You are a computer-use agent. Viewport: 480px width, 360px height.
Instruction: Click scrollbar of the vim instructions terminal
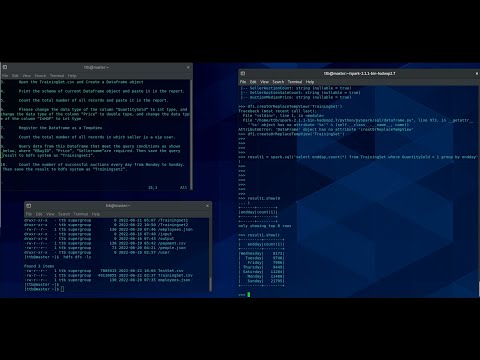[191, 134]
